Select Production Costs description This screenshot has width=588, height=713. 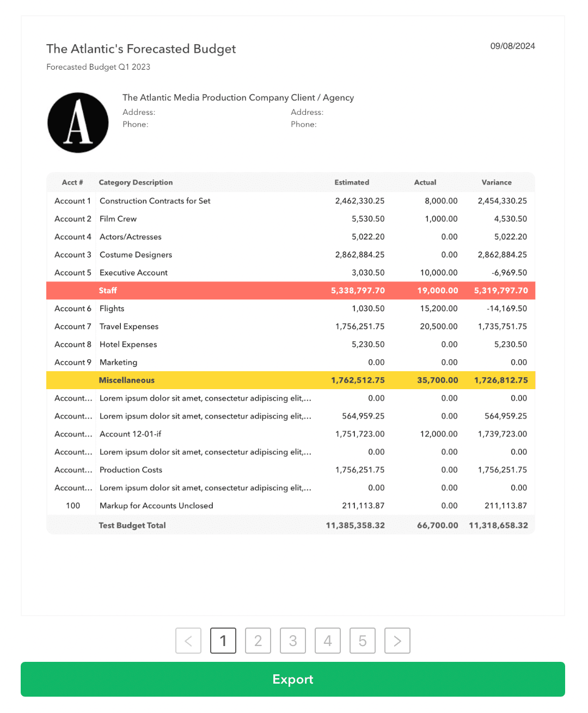click(x=131, y=470)
